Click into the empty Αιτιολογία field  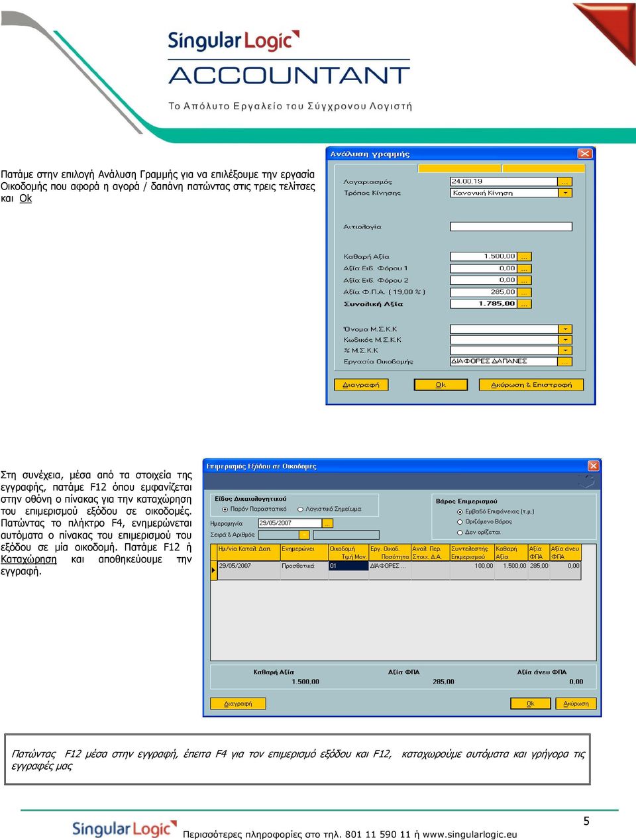[x=511, y=227]
